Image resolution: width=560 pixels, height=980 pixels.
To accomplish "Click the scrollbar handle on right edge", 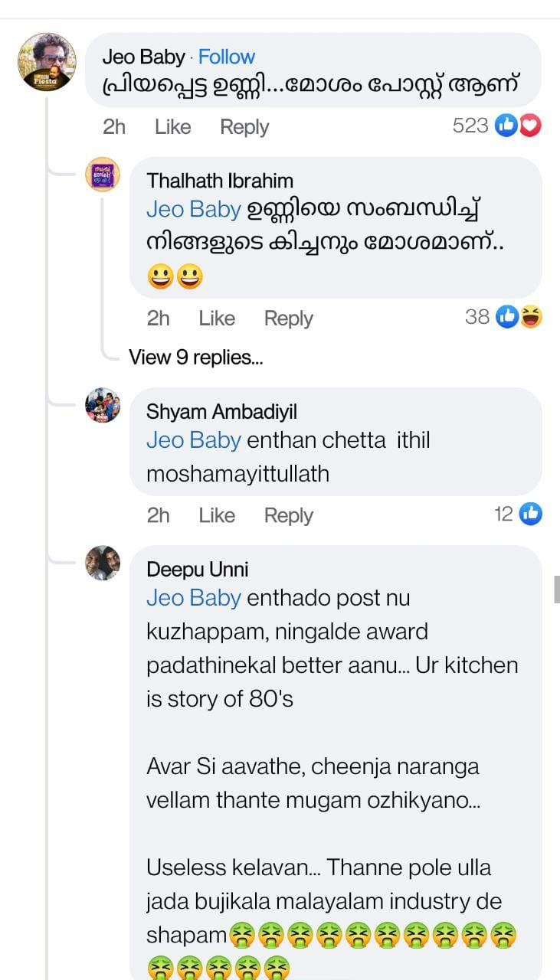I will click(557, 589).
